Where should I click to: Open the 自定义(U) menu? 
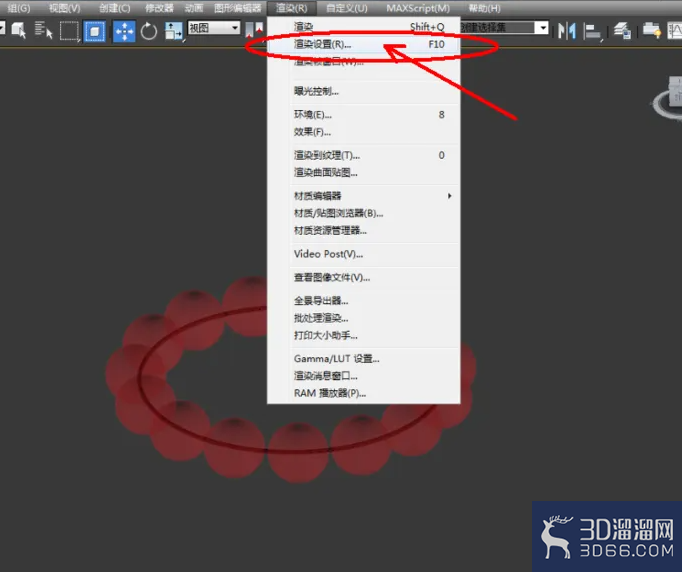point(347,8)
